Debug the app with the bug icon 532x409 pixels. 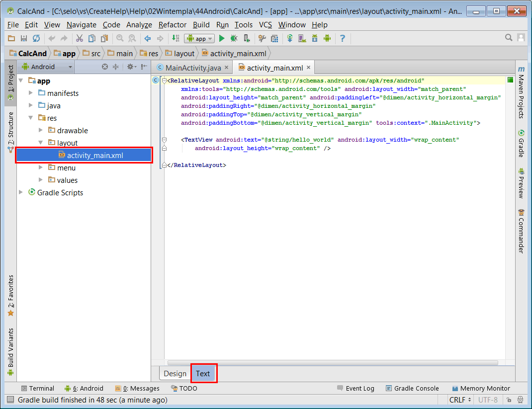pyautogui.click(x=234, y=38)
